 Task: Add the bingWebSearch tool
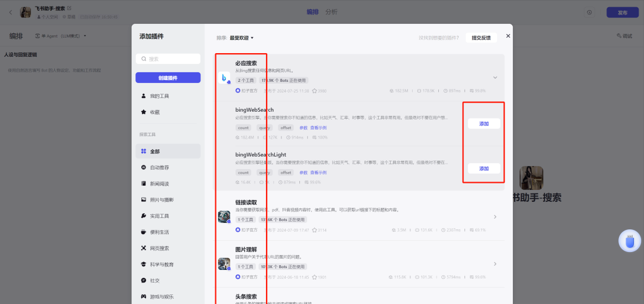click(x=484, y=124)
